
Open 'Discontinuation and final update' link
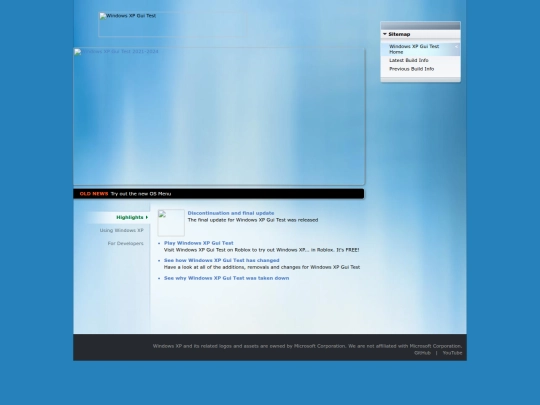point(231,213)
